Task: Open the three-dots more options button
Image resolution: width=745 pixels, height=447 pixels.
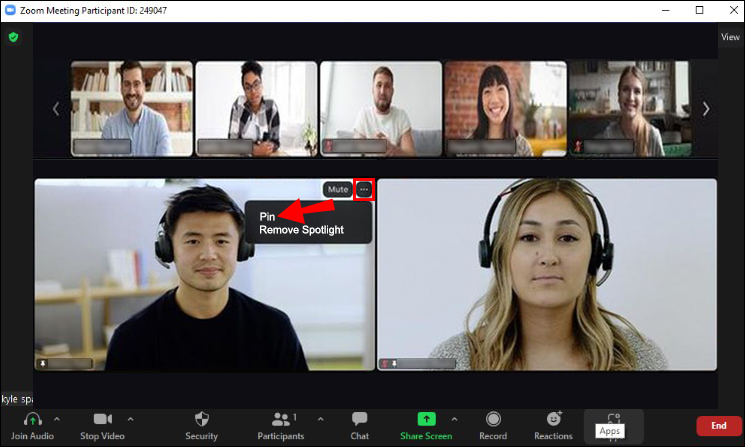Action: tap(364, 190)
